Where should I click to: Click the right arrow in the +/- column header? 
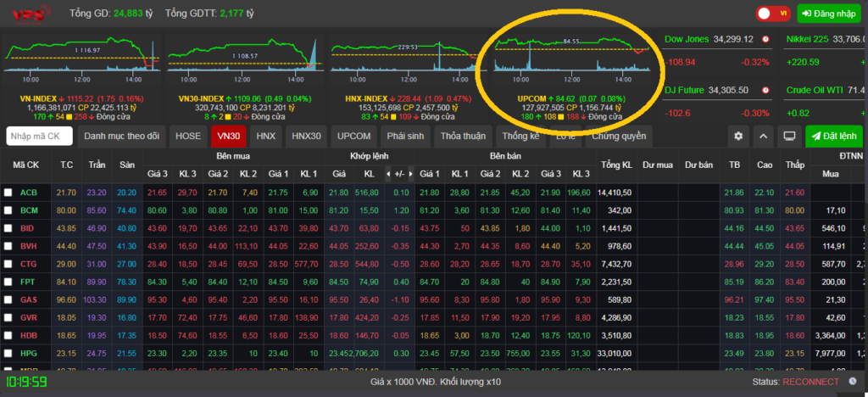coord(409,174)
